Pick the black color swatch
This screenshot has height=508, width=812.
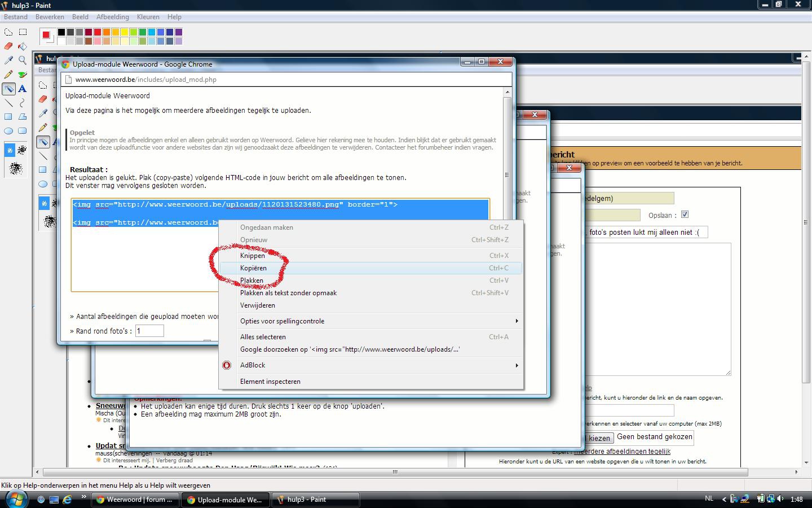(61, 32)
